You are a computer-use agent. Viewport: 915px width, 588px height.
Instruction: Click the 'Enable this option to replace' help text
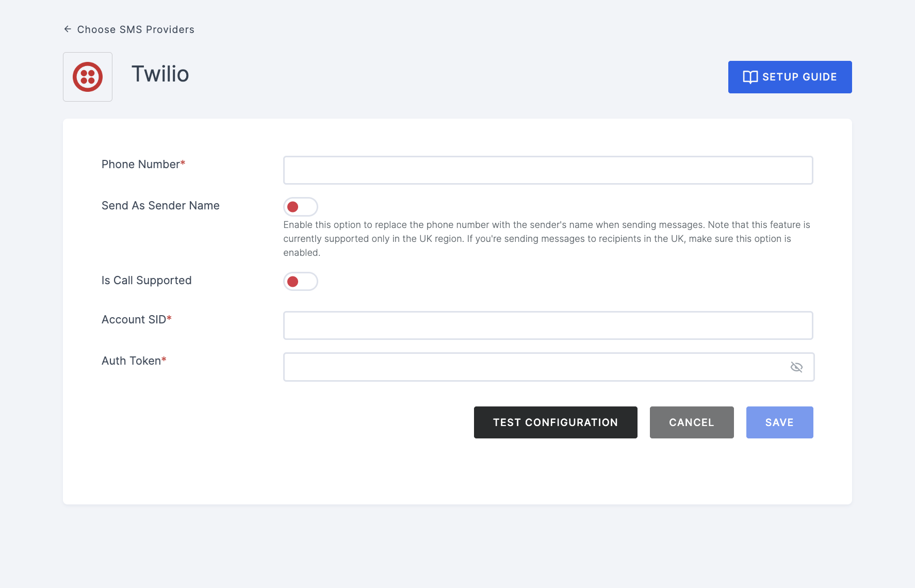[547, 239]
